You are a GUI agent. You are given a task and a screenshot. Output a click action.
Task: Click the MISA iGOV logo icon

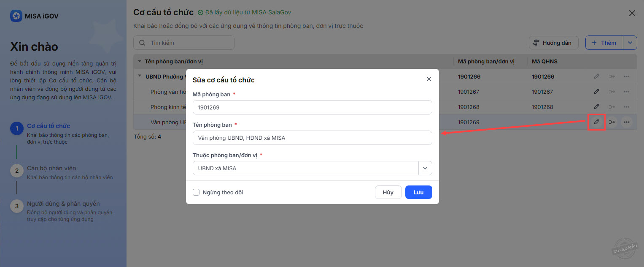click(16, 16)
